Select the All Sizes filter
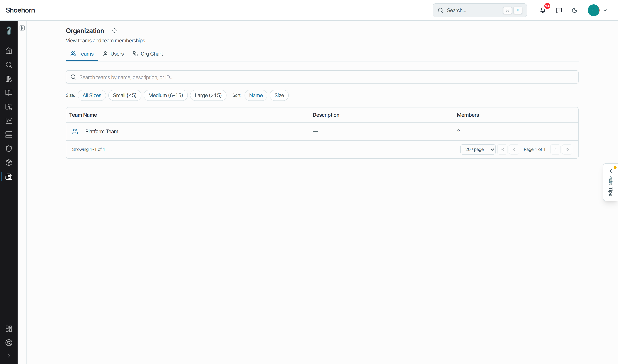This screenshot has height=364, width=618. [92, 95]
